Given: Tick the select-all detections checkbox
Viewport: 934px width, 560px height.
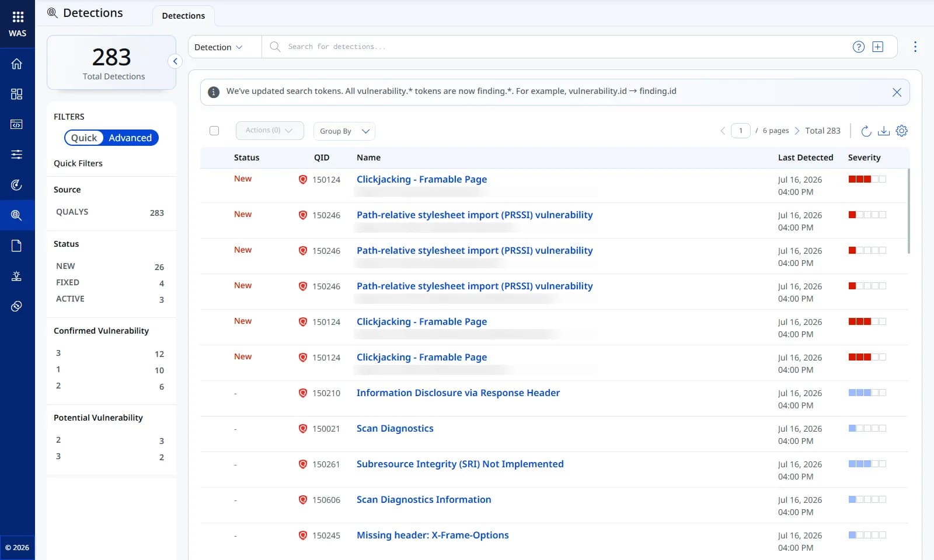Looking at the screenshot, I should click(214, 131).
